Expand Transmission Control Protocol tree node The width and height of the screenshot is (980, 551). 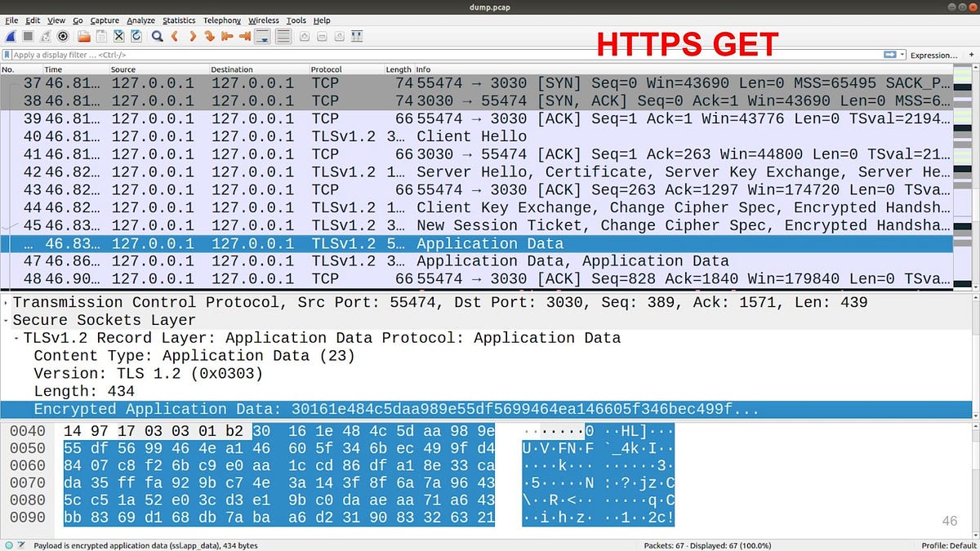5,303
